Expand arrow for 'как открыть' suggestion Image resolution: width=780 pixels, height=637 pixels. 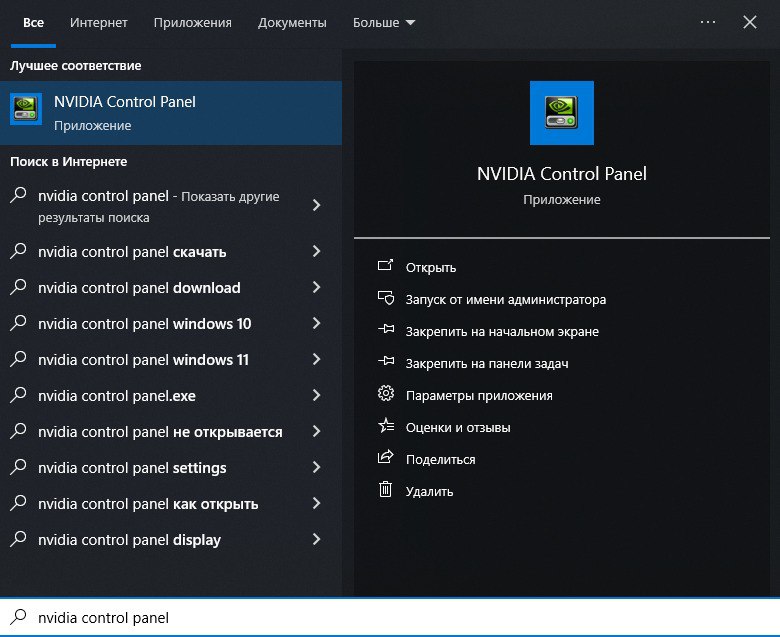[x=316, y=503]
